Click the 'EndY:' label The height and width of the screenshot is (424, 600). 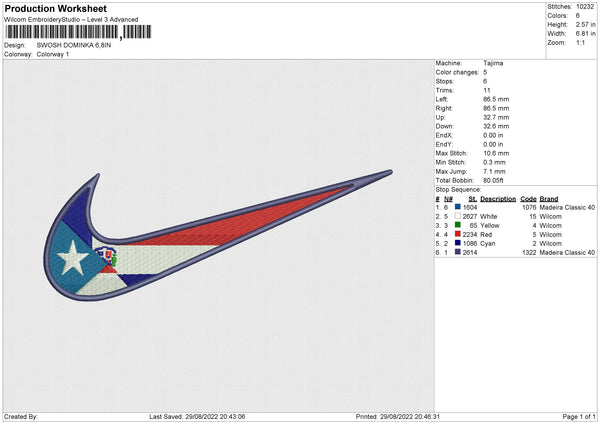tap(444, 144)
